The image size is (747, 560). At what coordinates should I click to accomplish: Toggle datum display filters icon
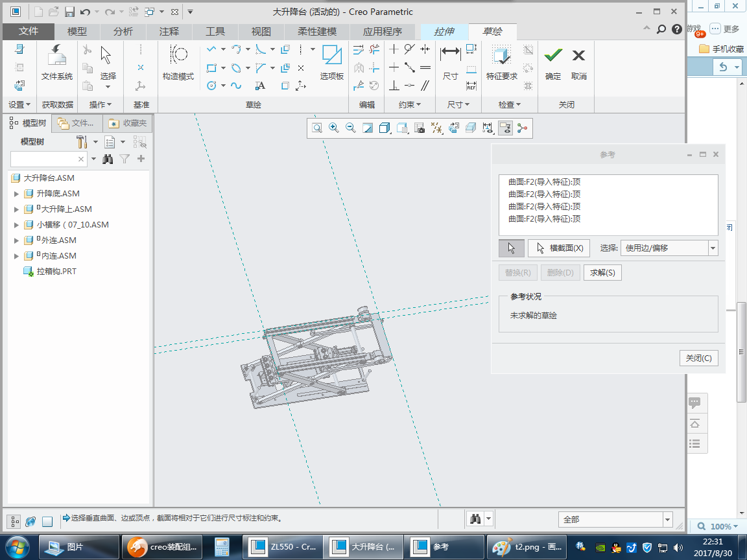coord(436,128)
